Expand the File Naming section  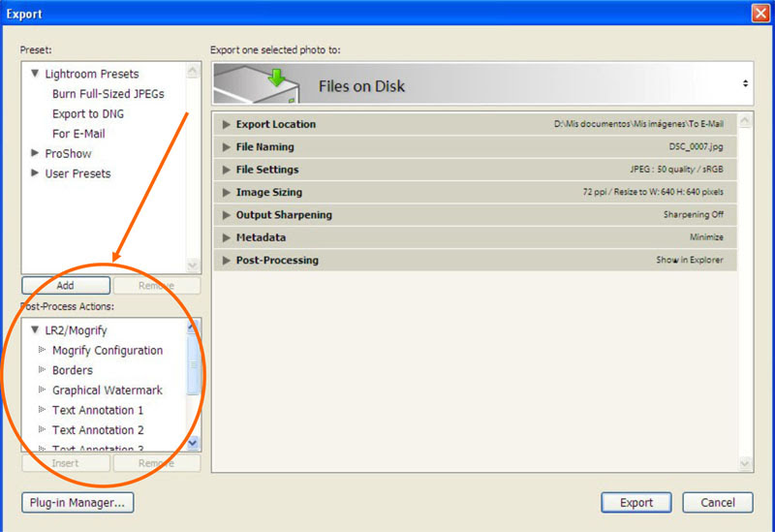pyautogui.click(x=227, y=147)
